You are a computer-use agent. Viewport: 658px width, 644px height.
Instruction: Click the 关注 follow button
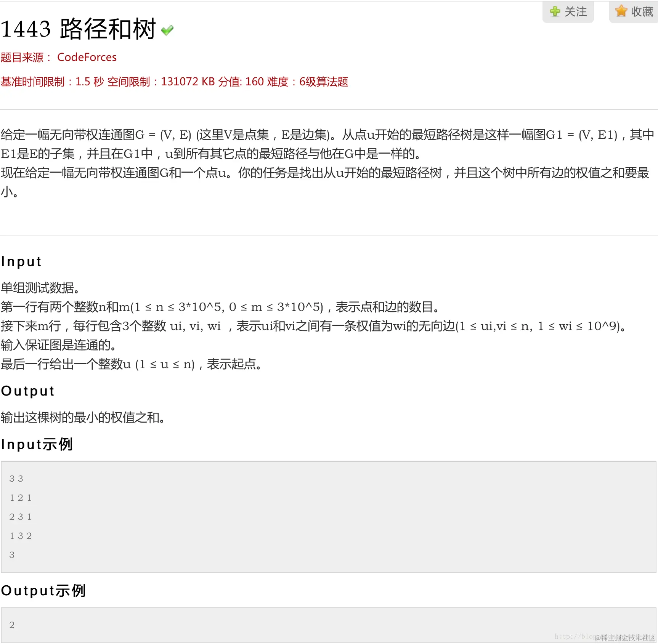pyautogui.click(x=568, y=11)
